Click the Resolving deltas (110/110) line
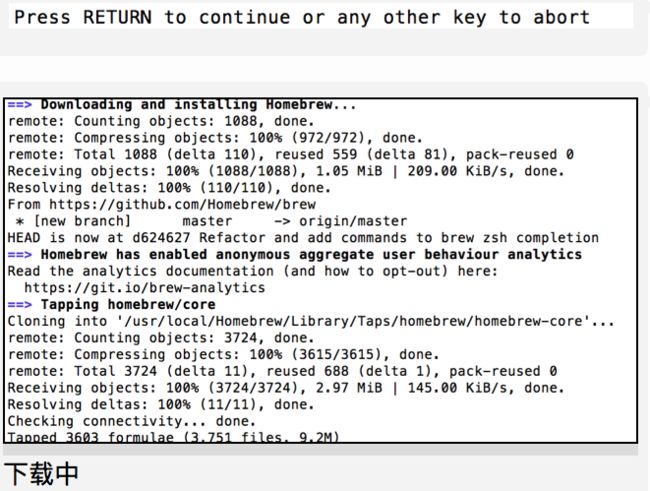This screenshot has height=491, width=650. coord(169,188)
